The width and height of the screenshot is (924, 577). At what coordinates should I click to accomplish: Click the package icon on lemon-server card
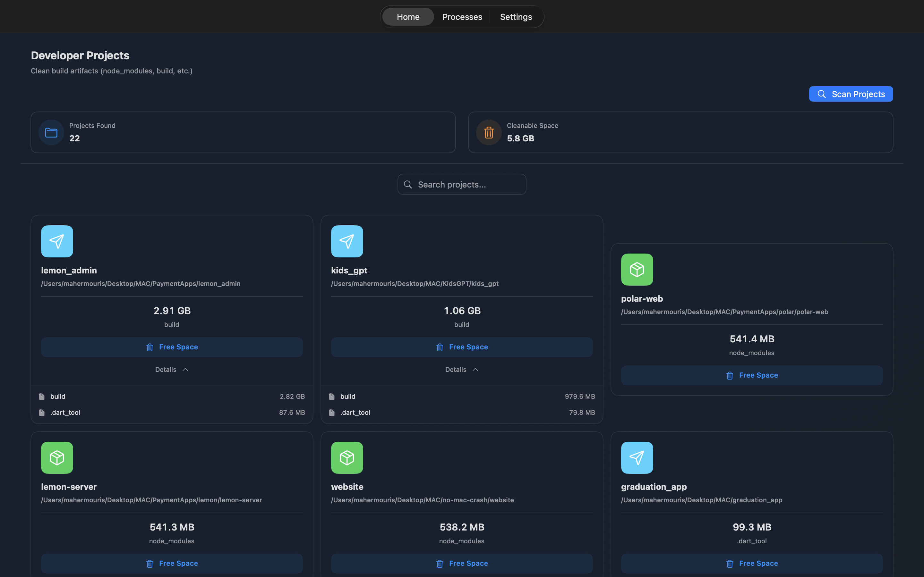coord(56,457)
